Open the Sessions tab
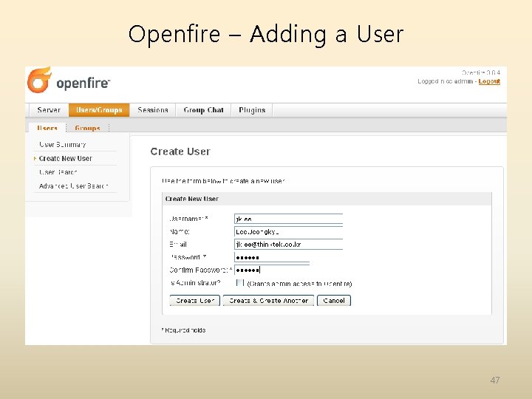 [153, 110]
